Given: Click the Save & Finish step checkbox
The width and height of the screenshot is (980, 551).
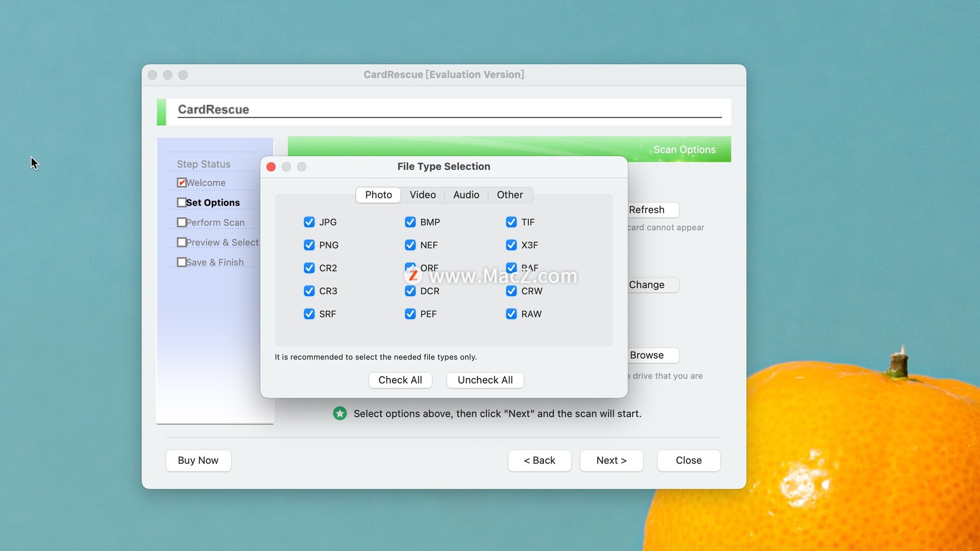Looking at the screenshot, I should click(x=181, y=262).
